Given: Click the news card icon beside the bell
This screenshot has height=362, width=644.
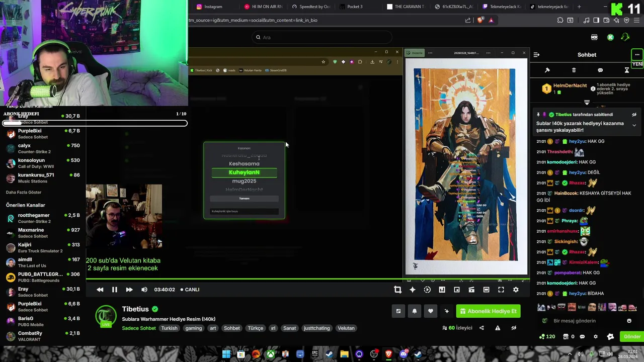Looking at the screenshot, I should 398,311.
